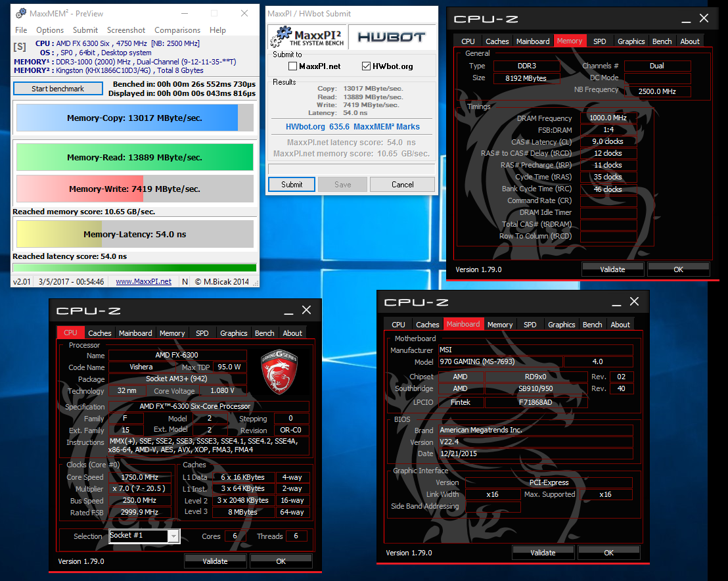
Task: Uncheck the HWbot.org submit checkbox
Action: coord(366,66)
